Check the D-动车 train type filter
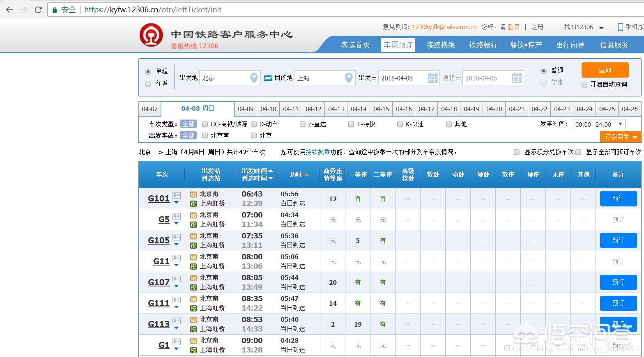The image size is (644, 357). 254,124
